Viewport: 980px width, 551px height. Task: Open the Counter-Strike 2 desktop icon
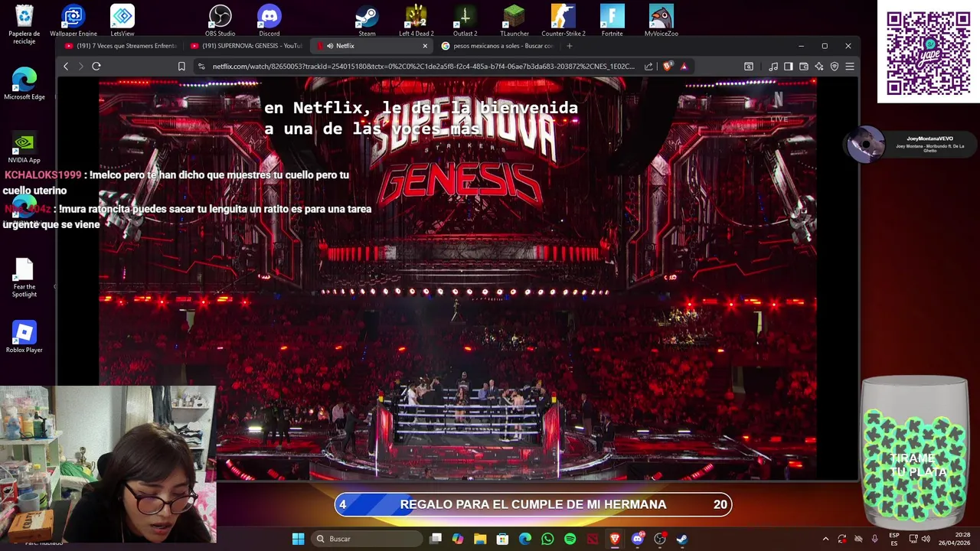563,21
